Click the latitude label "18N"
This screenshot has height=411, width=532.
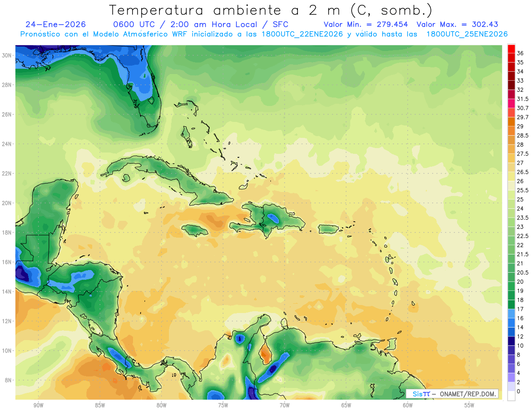click(x=8, y=232)
